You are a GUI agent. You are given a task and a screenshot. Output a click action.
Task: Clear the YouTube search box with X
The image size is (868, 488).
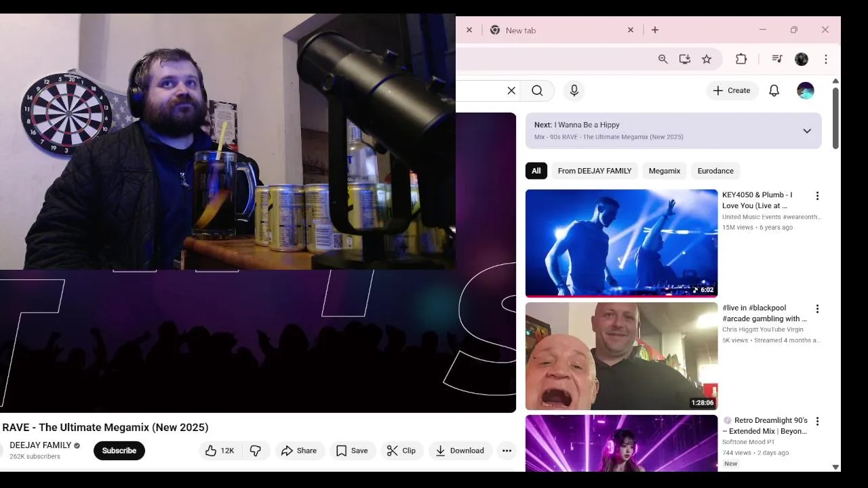pyautogui.click(x=511, y=91)
